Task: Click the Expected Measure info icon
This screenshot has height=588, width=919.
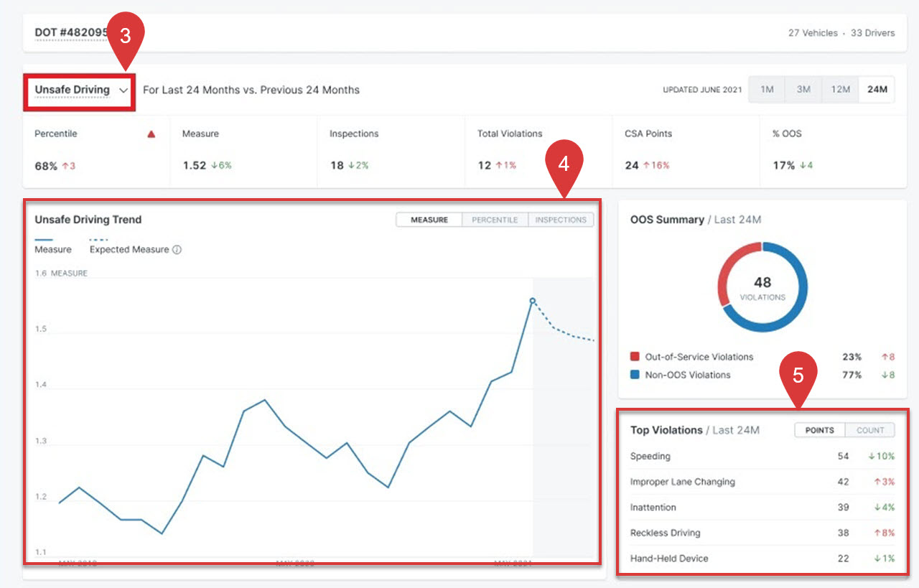Action: click(x=177, y=250)
